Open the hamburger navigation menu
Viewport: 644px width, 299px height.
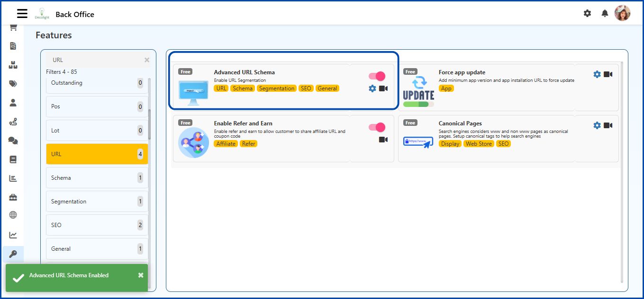pyautogui.click(x=22, y=13)
